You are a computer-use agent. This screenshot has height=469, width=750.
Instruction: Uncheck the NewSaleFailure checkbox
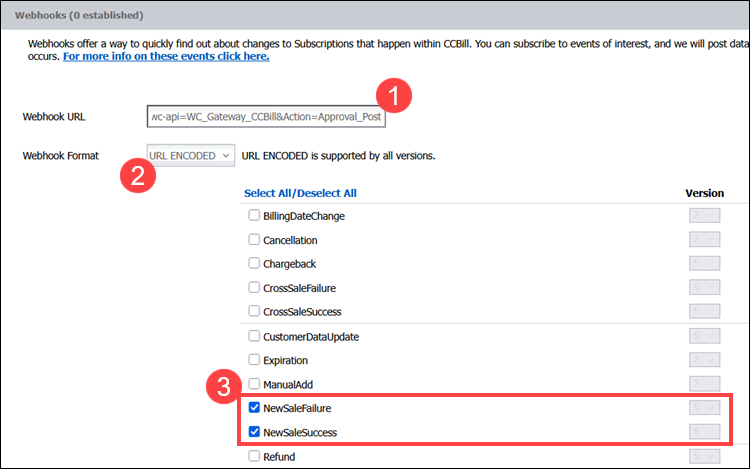click(x=254, y=408)
